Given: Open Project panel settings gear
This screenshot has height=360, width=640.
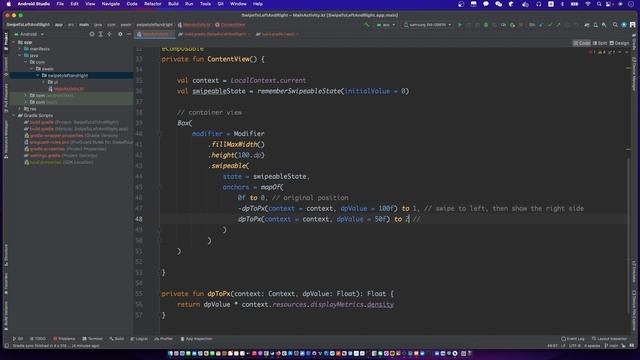Looking at the screenshot, I should pyautogui.click(x=120, y=34).
